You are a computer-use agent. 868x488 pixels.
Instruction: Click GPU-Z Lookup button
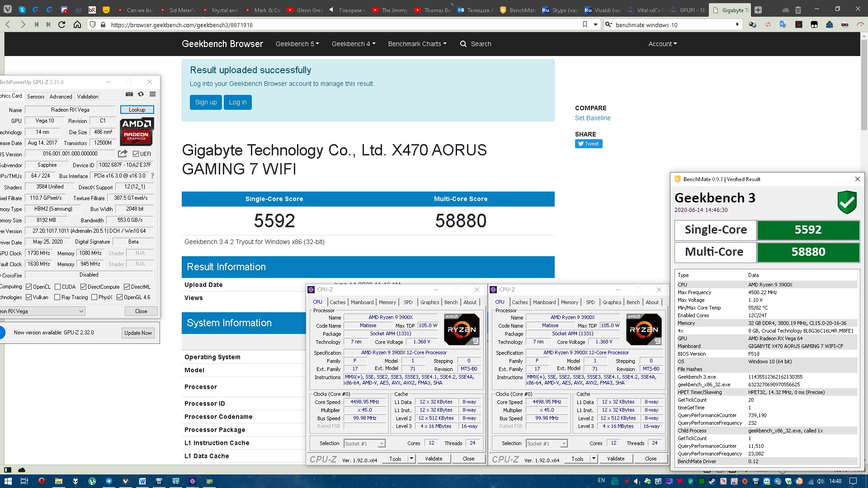pyautogui.click(x=137, y=109)
